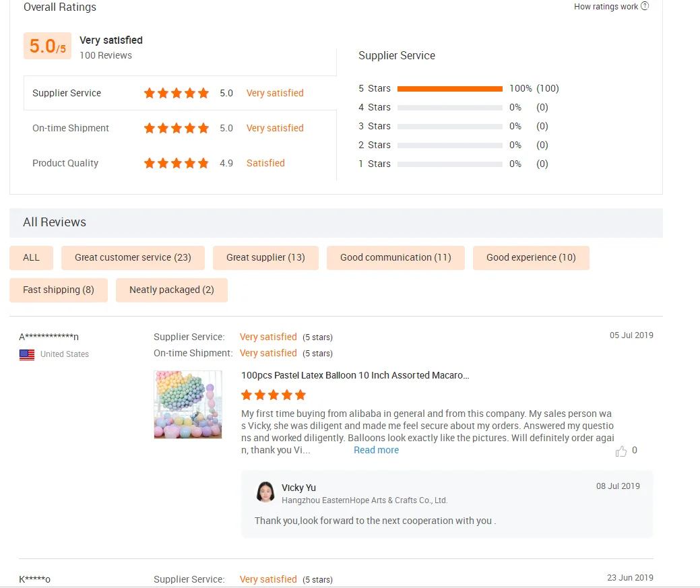The height and width of the screenshot is (588, 700).
Task: Click the United States flag icon
Action: coord(27,354)
